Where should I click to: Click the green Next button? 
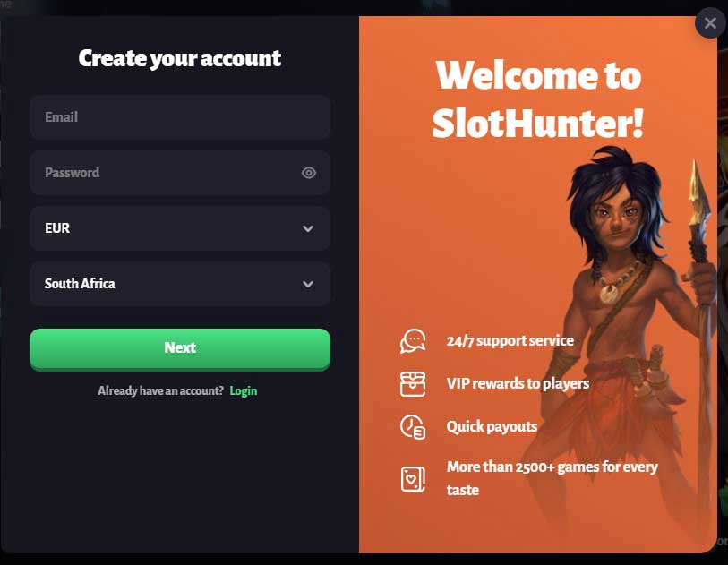pos(180,349)
